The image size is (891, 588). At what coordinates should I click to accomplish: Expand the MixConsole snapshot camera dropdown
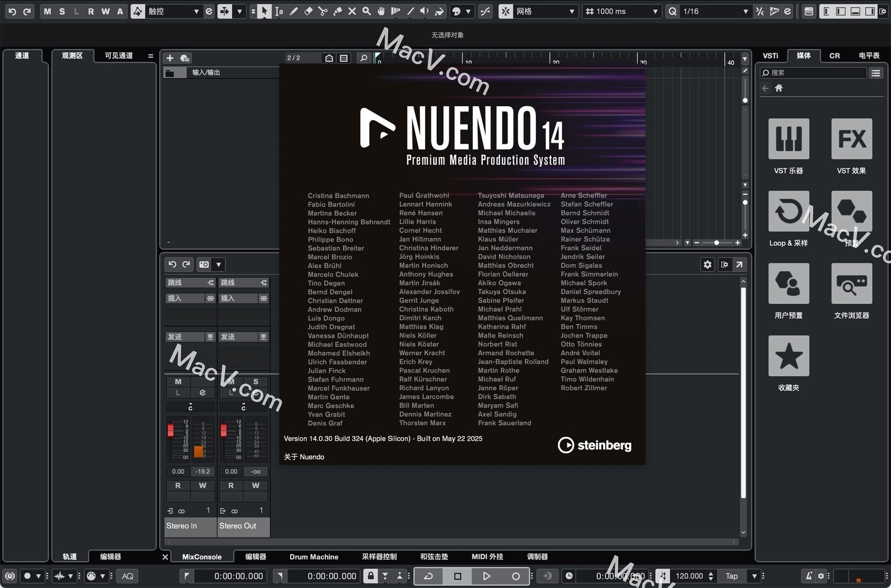[x=219, y=264]
